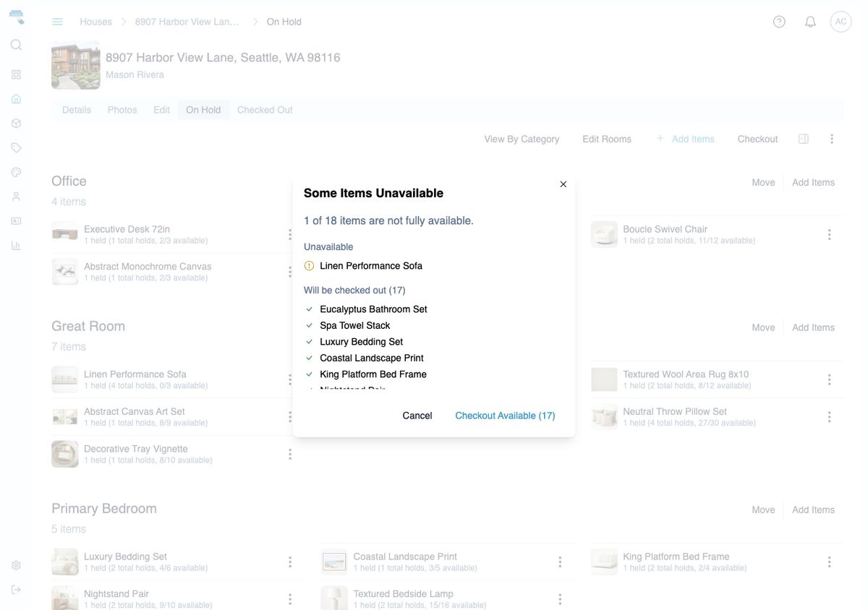Switch to the Edit tab
868x610 pixels.
pos(161,110)
